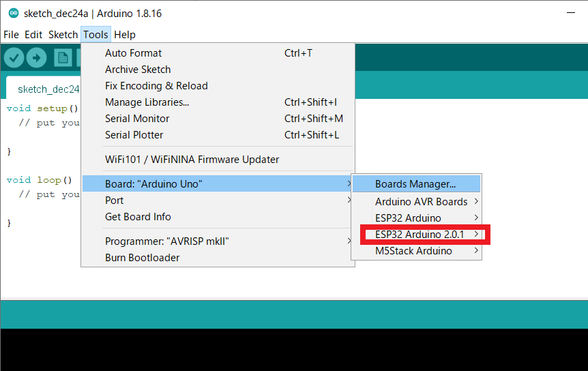Open Manage Libraries from the menu
The height and width of the screenshot is (371, 588).
tap(147, 102)
